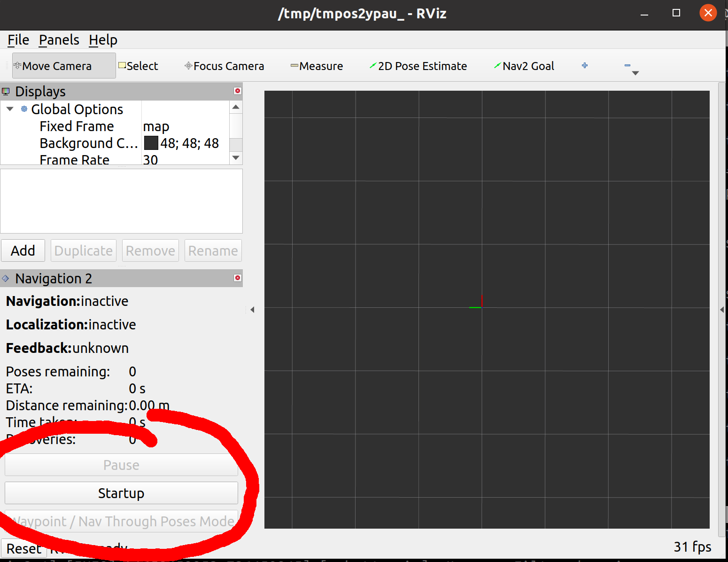Pick the Measure tool
This screenshot has width=728, height=562.
pyautogui.click(x=317, y=66)
